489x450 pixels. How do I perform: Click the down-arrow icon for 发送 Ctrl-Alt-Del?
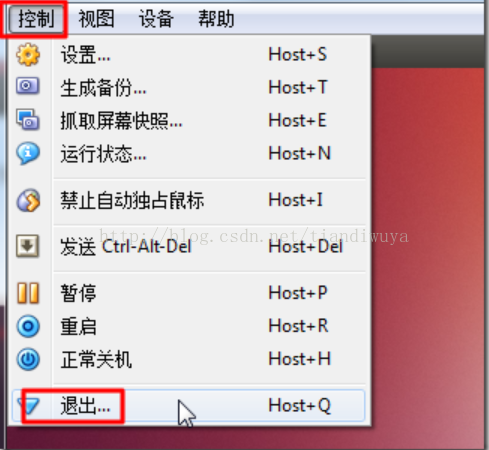coord(28,246)
